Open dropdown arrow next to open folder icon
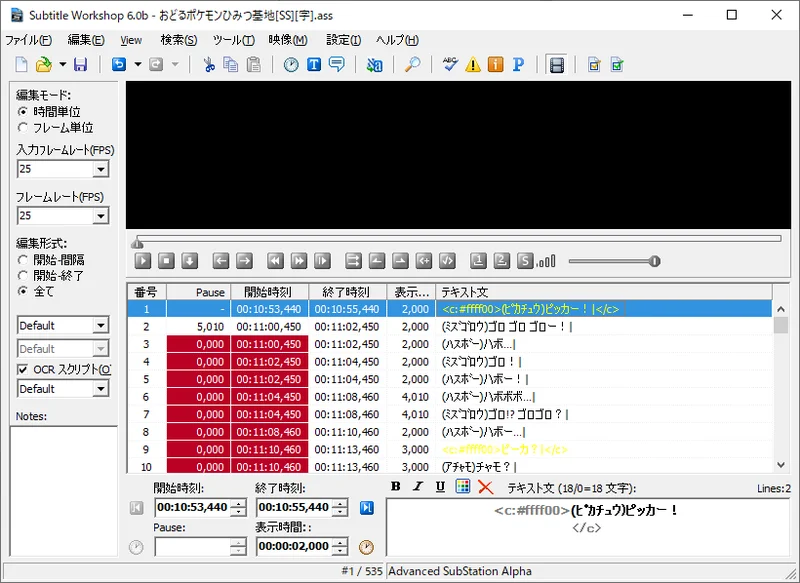Screen dimensions: 800x583 click(62, 65)
